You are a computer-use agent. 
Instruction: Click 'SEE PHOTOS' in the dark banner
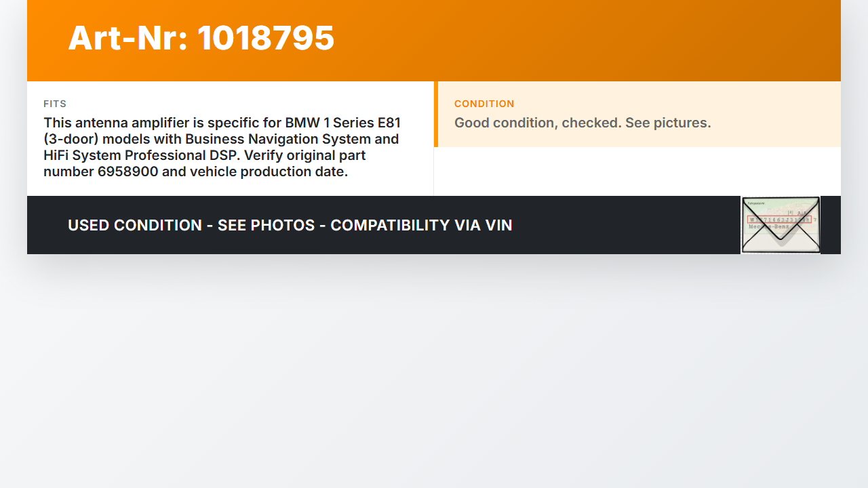point(266,225)
